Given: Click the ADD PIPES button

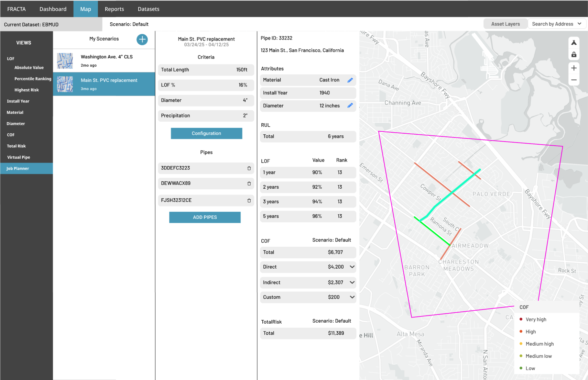Looking at the screenshot, I should click(205, 217).
